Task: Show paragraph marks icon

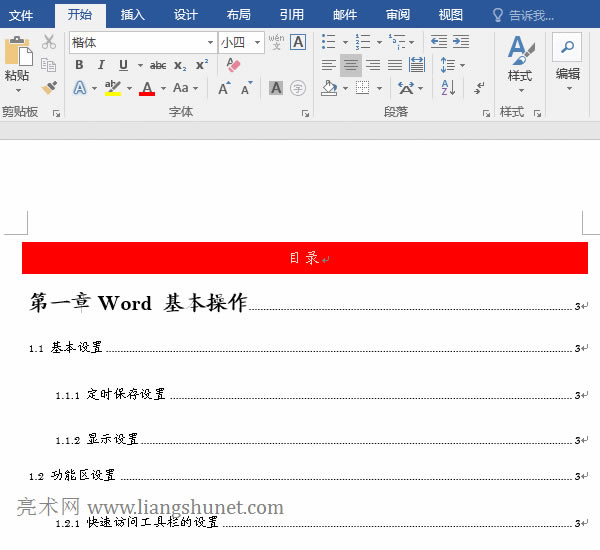Action: tap(480, 88)
